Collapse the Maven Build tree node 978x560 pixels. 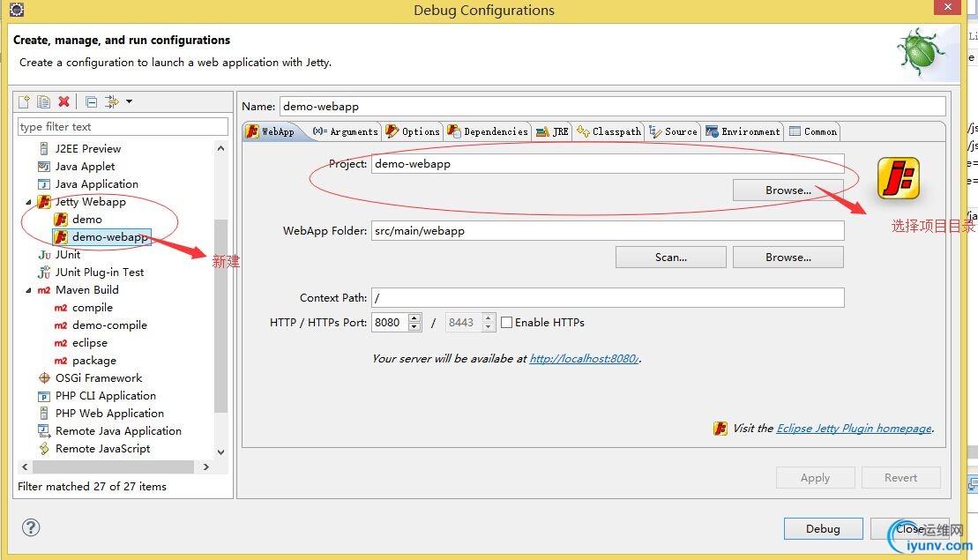(28, 291)
